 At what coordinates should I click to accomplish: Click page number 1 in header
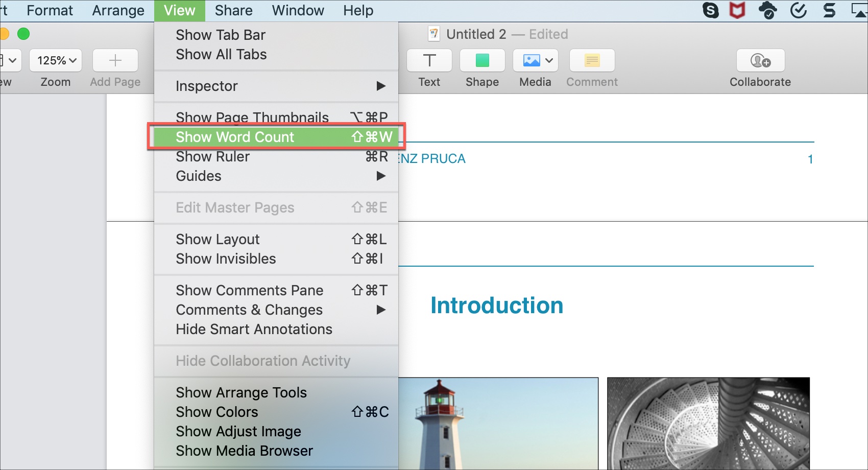coord(810,159)
